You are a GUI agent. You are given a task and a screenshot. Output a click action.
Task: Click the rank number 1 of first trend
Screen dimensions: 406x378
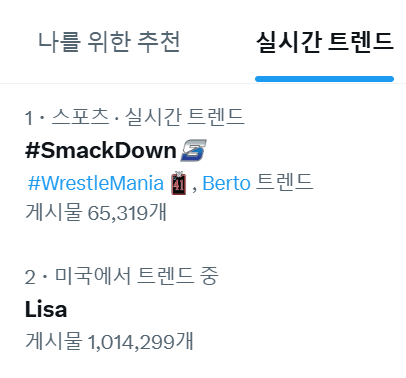tap(29, 118)
